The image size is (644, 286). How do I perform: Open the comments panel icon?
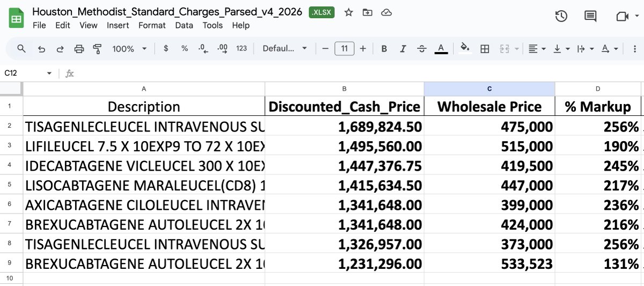pos(590,17)
